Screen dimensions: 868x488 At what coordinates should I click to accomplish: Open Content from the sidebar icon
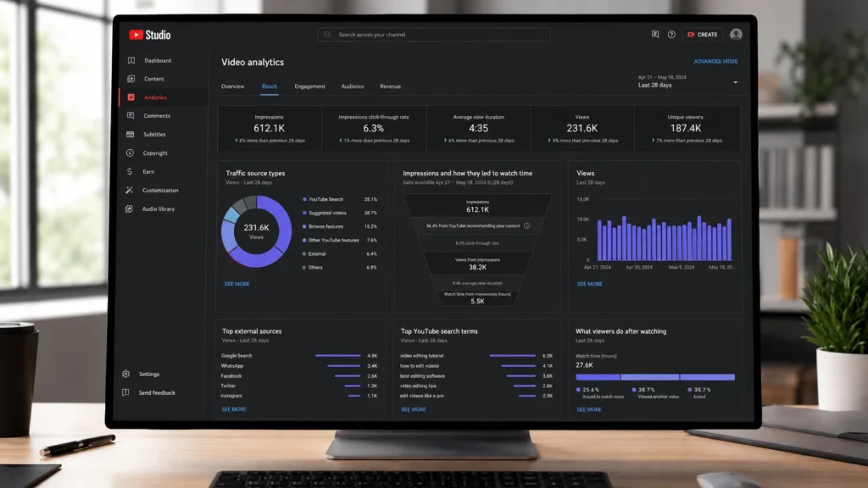131,79
